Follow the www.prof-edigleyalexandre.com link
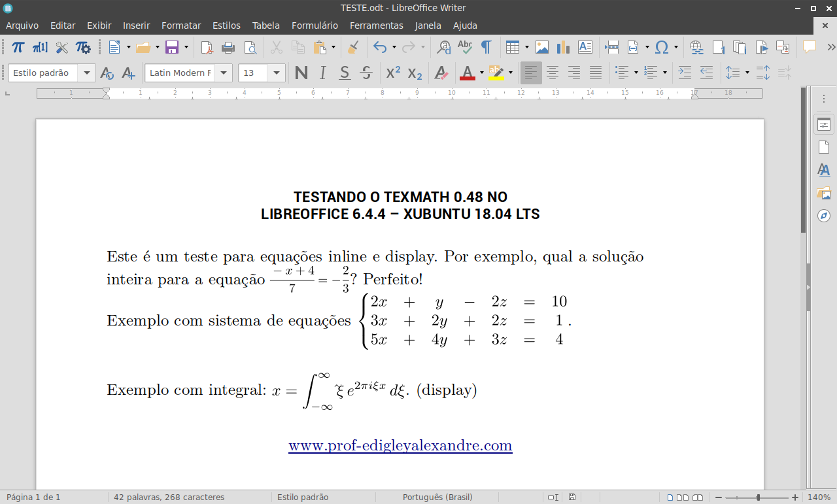The height and width of the screenshot is (504, 837). click(x=400, y=446)
